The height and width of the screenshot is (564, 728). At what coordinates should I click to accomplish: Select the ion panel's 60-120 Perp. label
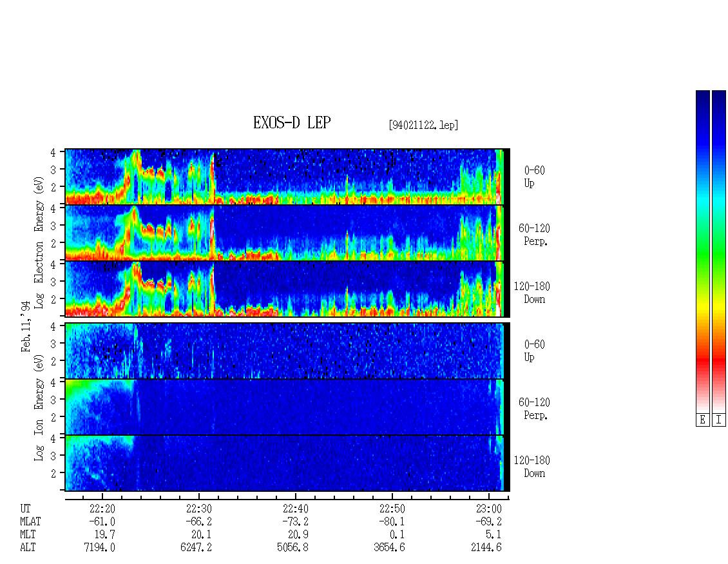pyautogui.click(x=534, y=409)
